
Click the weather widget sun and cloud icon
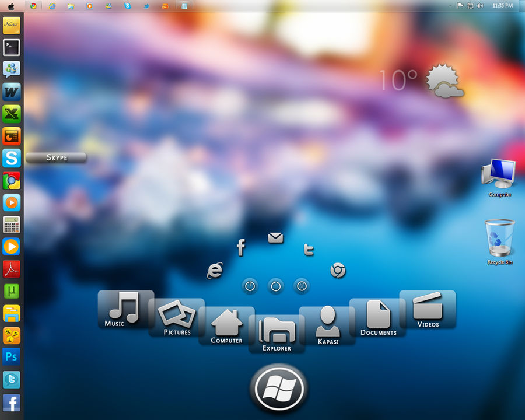click(444, 82)
